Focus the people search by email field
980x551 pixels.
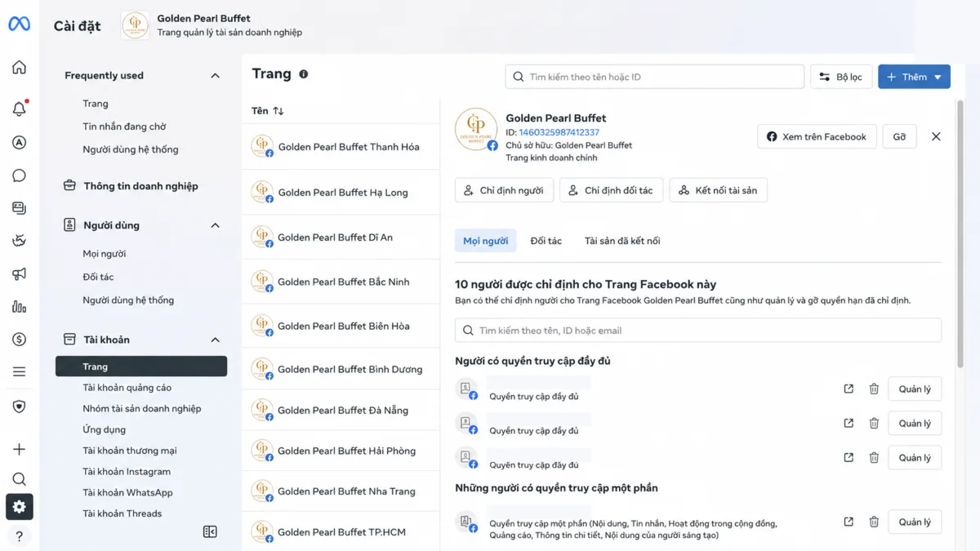698,331
